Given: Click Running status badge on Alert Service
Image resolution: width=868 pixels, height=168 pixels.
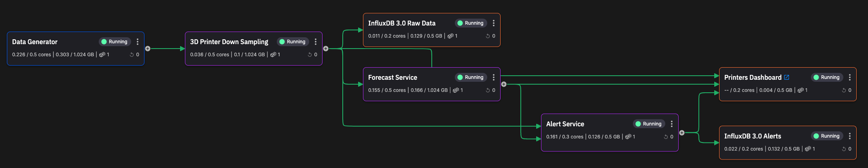Looking at the screenshot, I should click(x=649, y=124).
